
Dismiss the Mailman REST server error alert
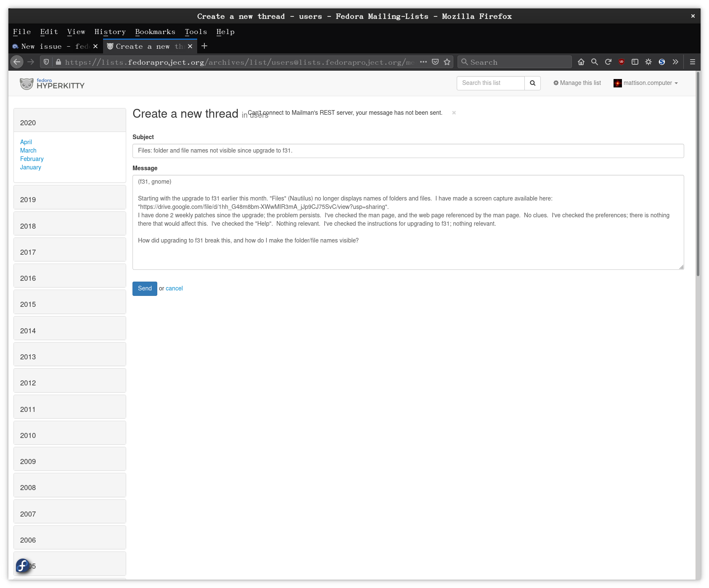click(454, 113)
